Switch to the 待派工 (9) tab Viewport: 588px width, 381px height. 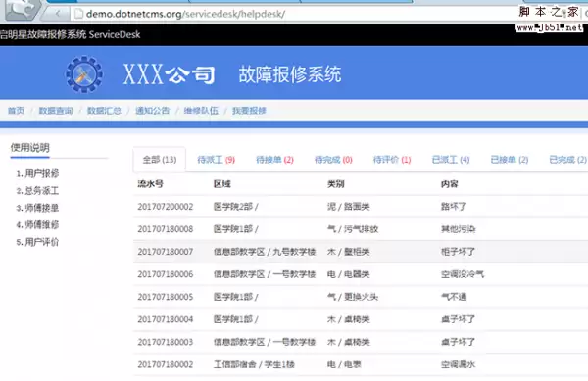click(x=216, y=160)
